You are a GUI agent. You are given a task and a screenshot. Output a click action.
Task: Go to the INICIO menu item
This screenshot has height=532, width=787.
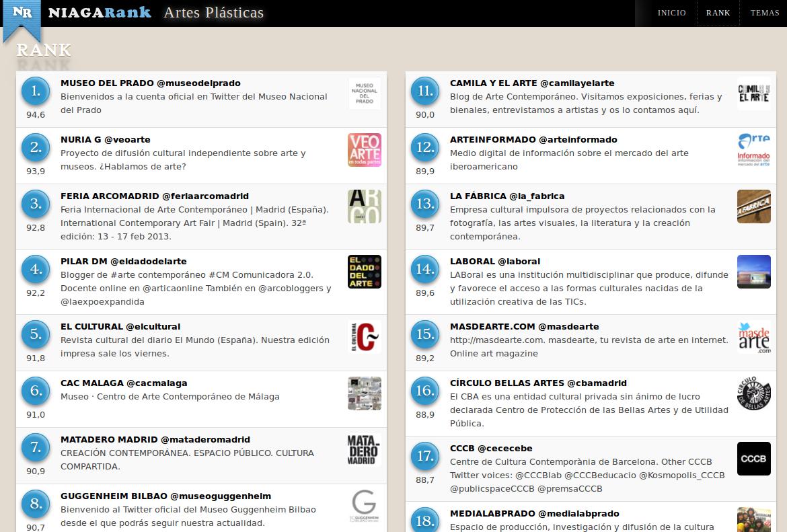coord(671,13)
